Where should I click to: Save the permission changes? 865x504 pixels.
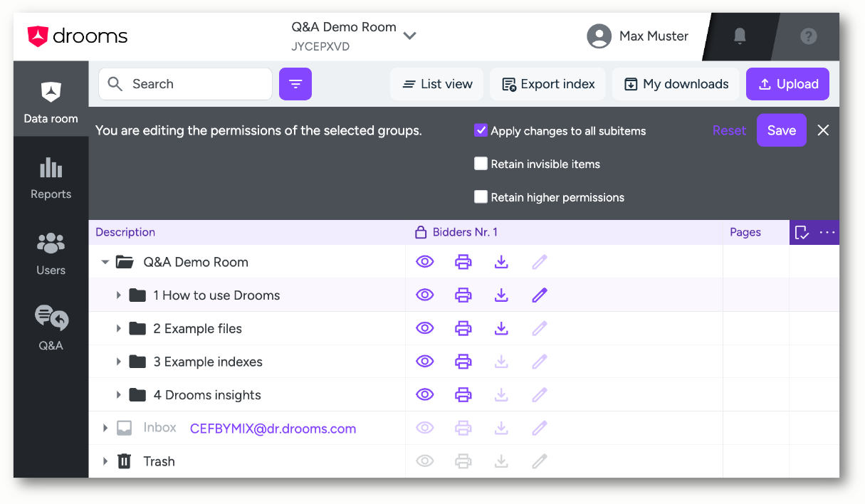[x=782, y=130]
